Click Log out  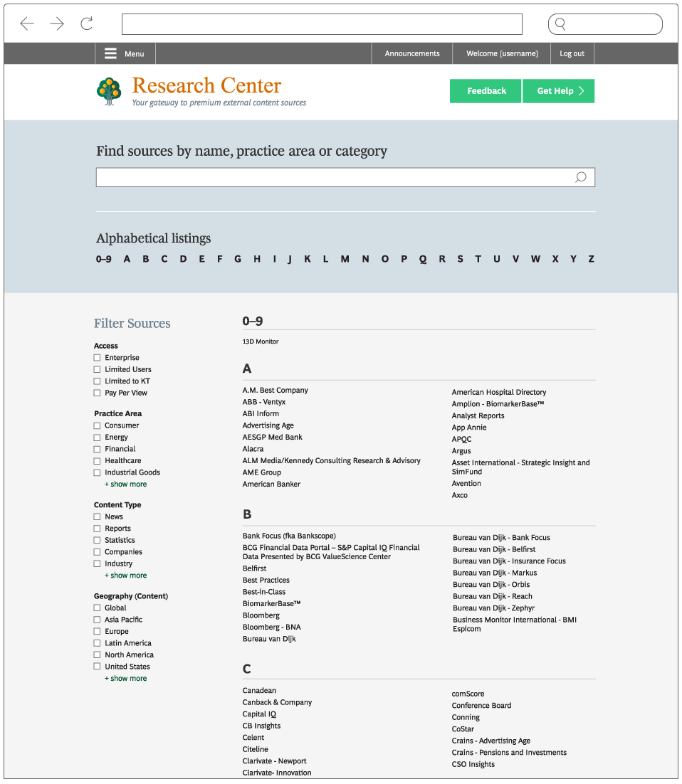tap(572, 53)
